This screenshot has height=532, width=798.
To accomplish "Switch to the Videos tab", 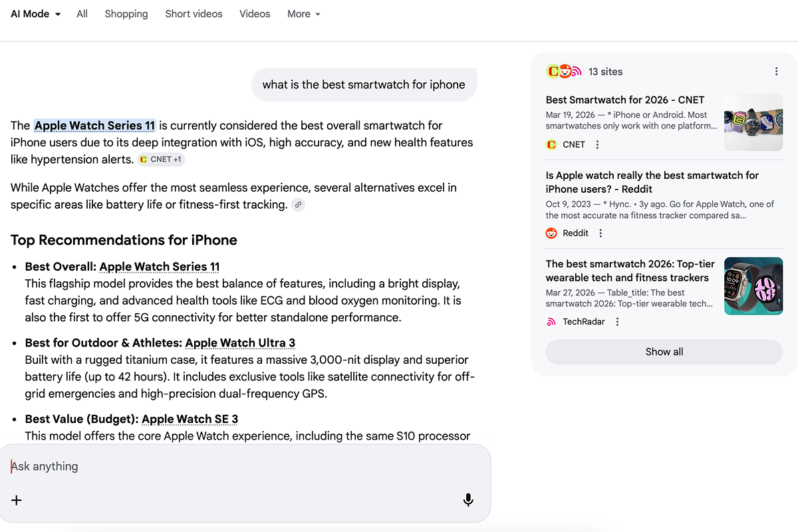I will [255, 13].
